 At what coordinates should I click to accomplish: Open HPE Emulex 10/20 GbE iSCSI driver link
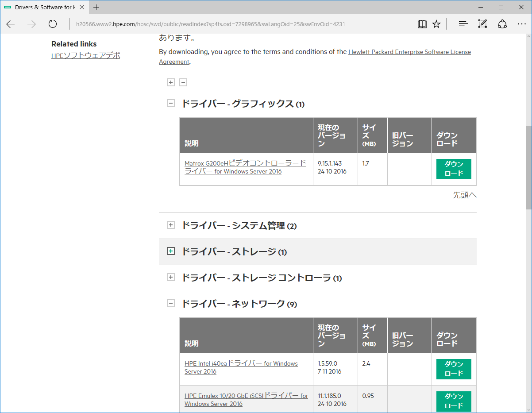point(246,400)
